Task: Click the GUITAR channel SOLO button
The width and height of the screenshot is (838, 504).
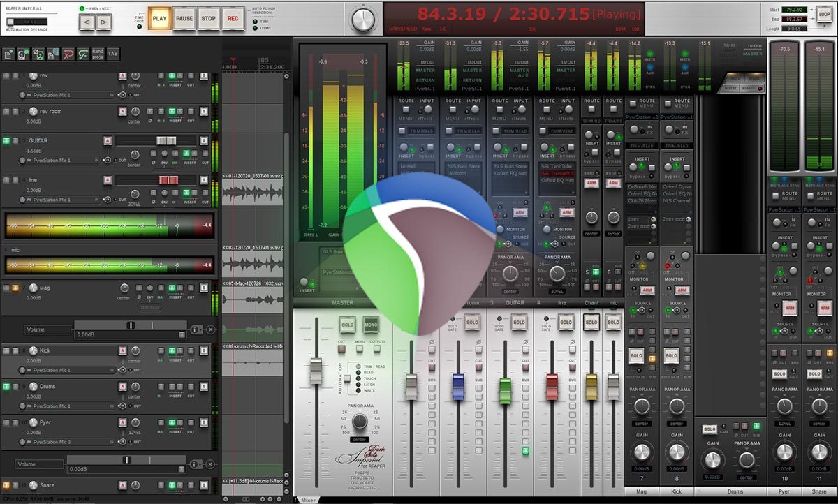Action: point(518,323)
